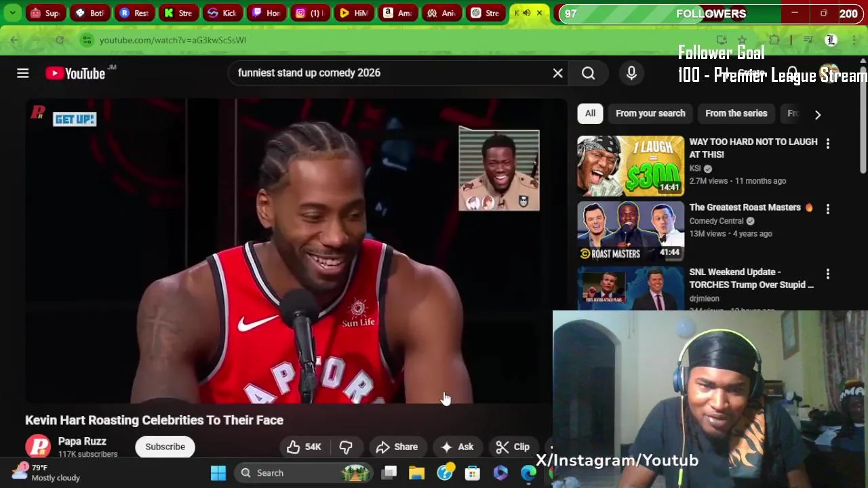Open options menu for KSI video

pyautogui.click(x=827, y=144)
